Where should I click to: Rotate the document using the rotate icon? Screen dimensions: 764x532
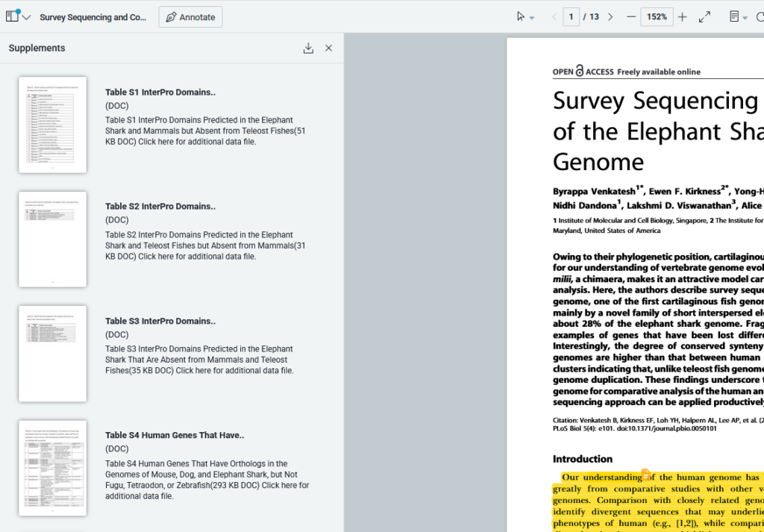[760, 17]
